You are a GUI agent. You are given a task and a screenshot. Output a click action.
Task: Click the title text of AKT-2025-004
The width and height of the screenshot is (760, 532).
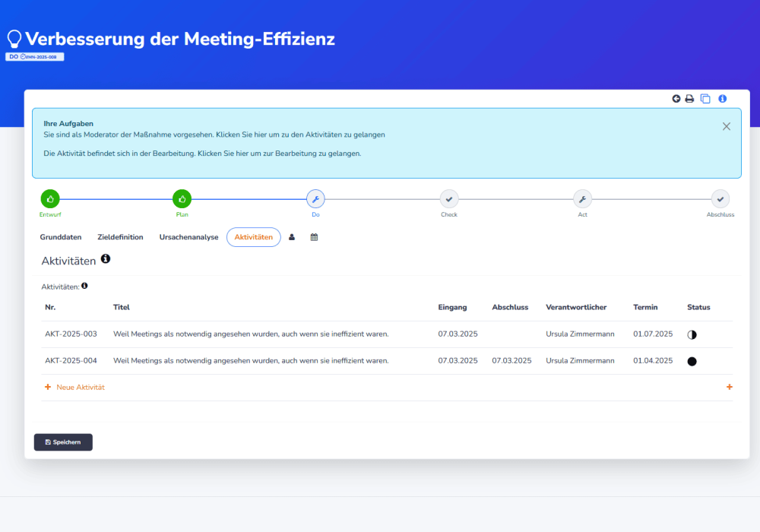(251, 360)
